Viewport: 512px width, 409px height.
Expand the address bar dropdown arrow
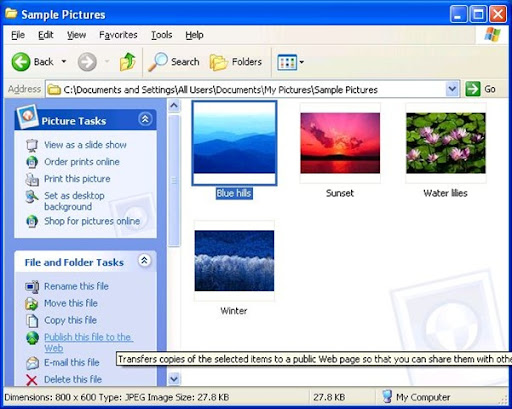tap(452, 89)
